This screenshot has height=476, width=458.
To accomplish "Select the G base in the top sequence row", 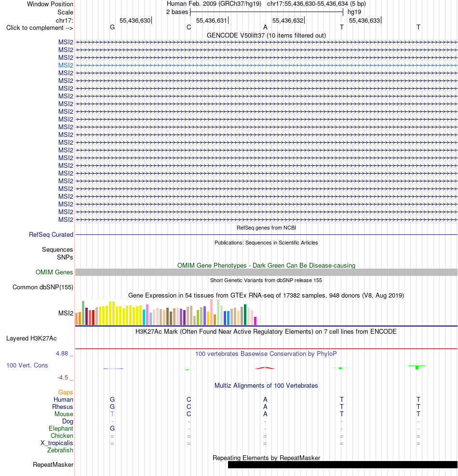I will click(112, 27).
